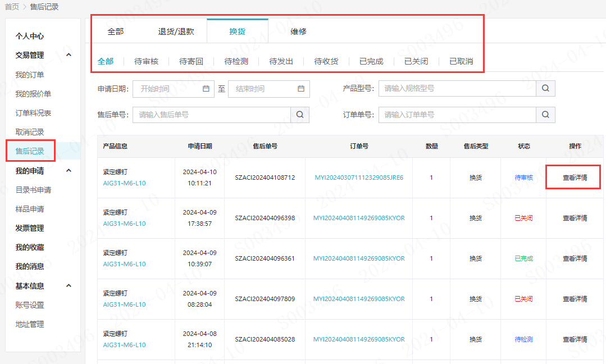
Task: Collapse the 交易管理 sidebar section
Action: click(x=69, y=55)
